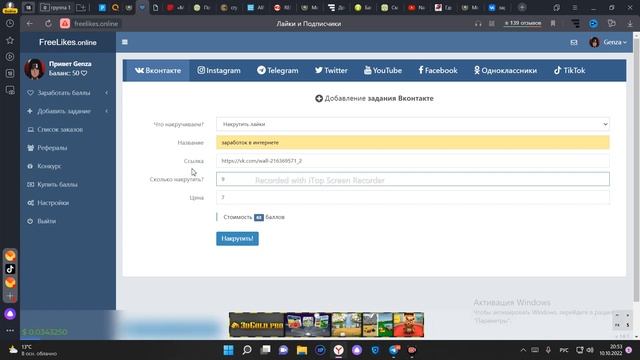Click the browser back arrow
Viewport: 640px width, 360px height.
point(29,24)
